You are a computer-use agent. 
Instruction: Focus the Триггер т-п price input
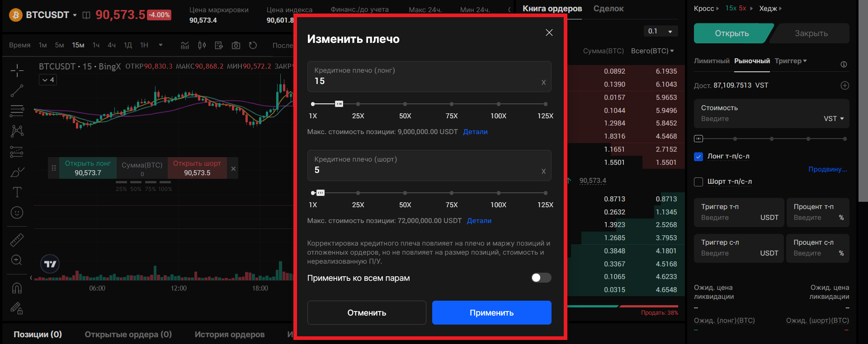click(x=739, y=213)
